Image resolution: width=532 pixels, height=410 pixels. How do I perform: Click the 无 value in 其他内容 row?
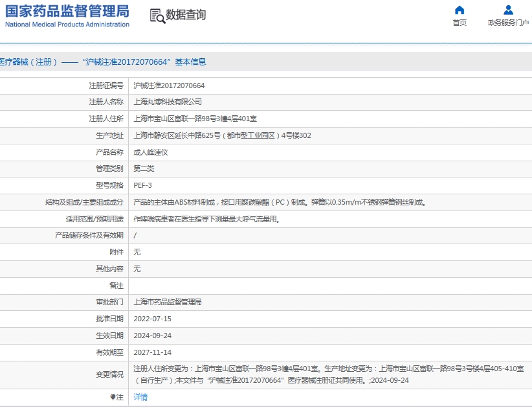coord(137,269)
